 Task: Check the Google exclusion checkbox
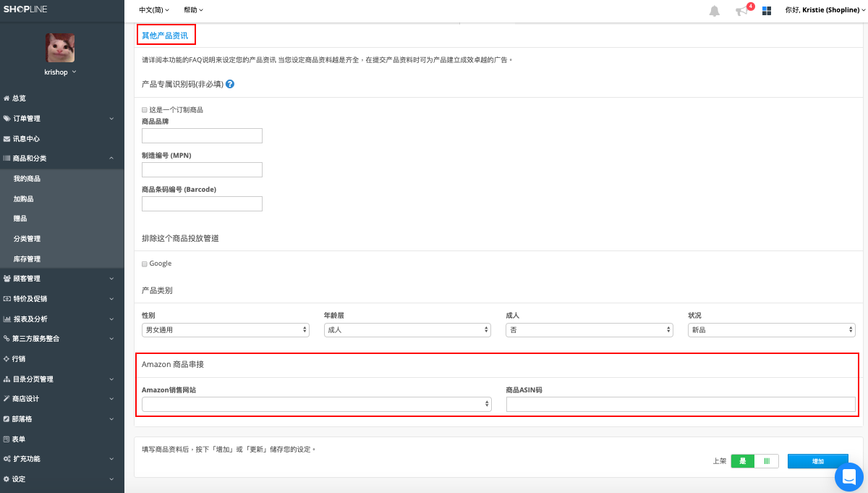point(145,264)
